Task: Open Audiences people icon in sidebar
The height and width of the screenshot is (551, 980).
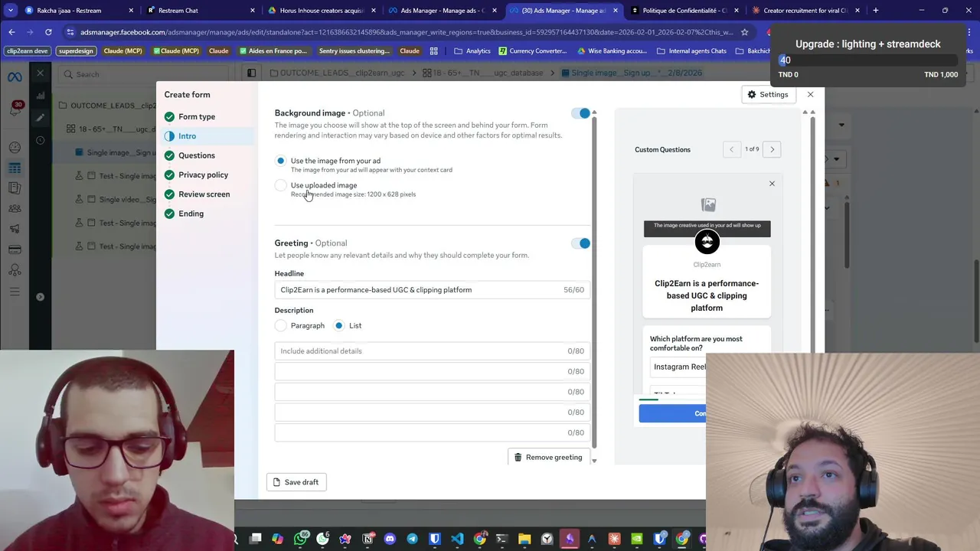Action: pos(15,208)
